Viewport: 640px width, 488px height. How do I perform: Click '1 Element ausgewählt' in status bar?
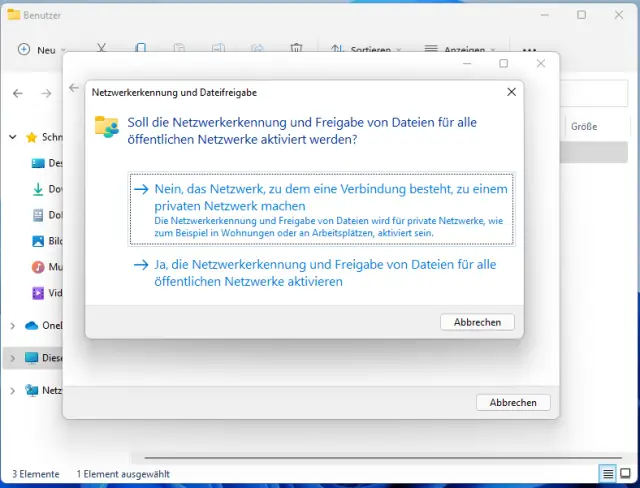123,474
